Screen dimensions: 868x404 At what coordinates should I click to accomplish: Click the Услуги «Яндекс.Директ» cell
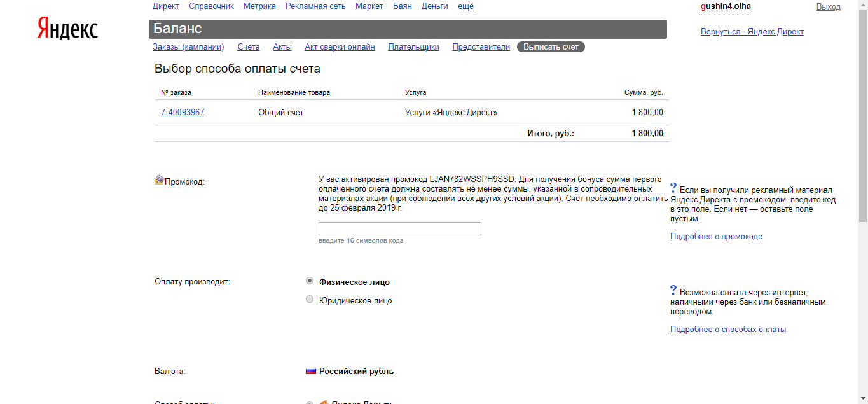click(451, 113)
